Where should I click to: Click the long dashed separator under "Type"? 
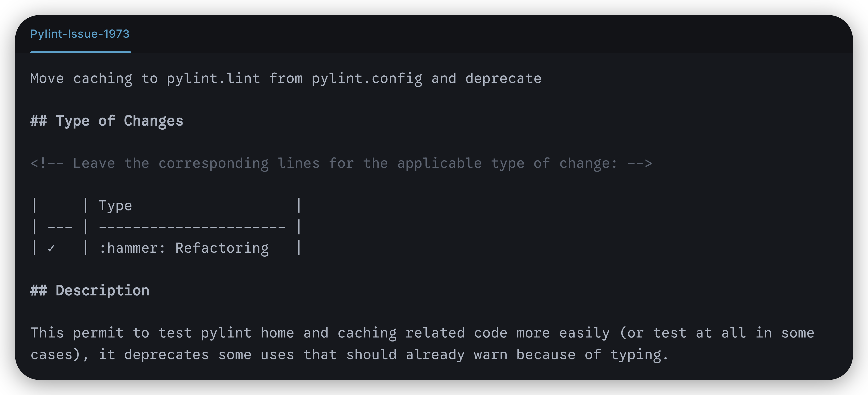pyautogui.click(x=192, y=227)
